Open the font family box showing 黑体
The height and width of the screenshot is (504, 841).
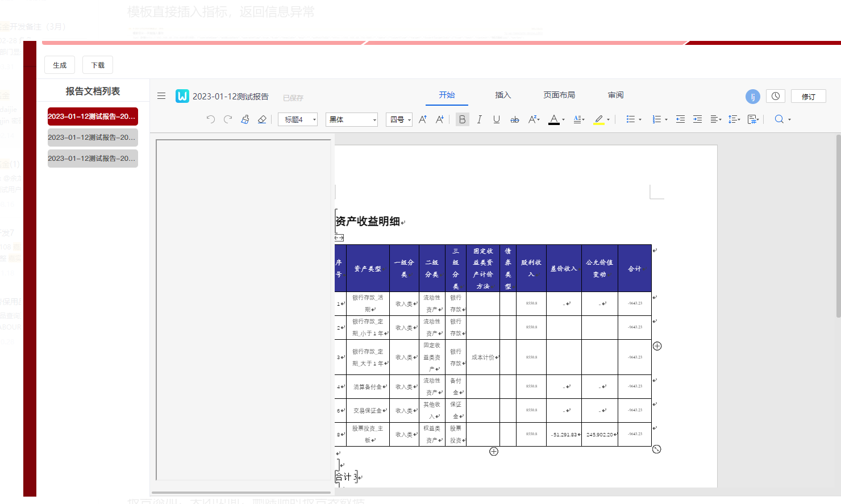[x=352, y=119]
